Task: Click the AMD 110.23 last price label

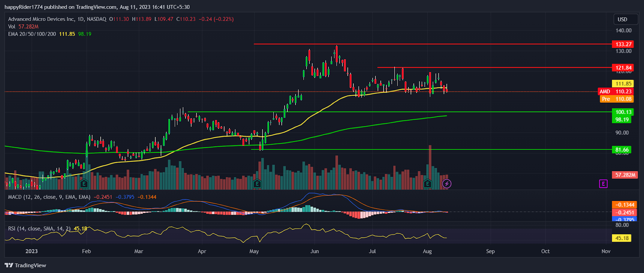Action: click(616, 91)
